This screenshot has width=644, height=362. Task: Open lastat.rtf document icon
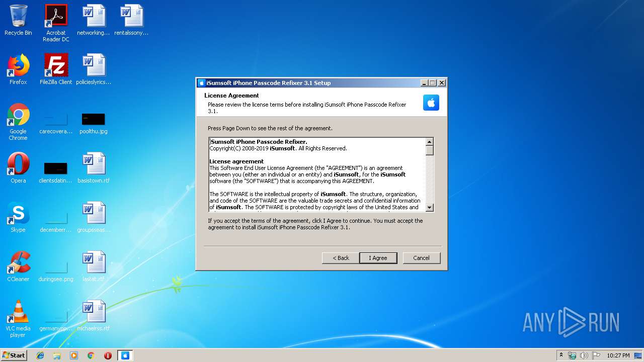[x=94, y=266]
